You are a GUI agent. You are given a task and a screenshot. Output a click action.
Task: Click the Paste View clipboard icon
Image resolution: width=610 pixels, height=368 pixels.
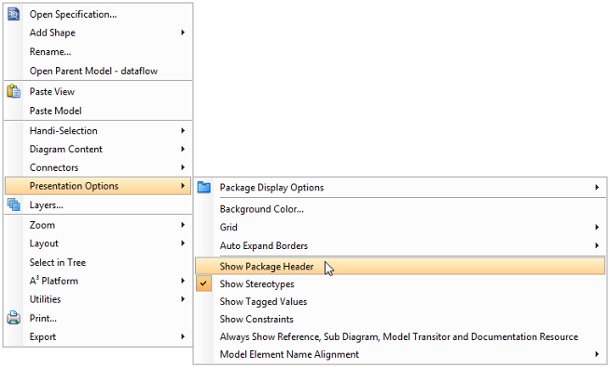click(14, 91)
